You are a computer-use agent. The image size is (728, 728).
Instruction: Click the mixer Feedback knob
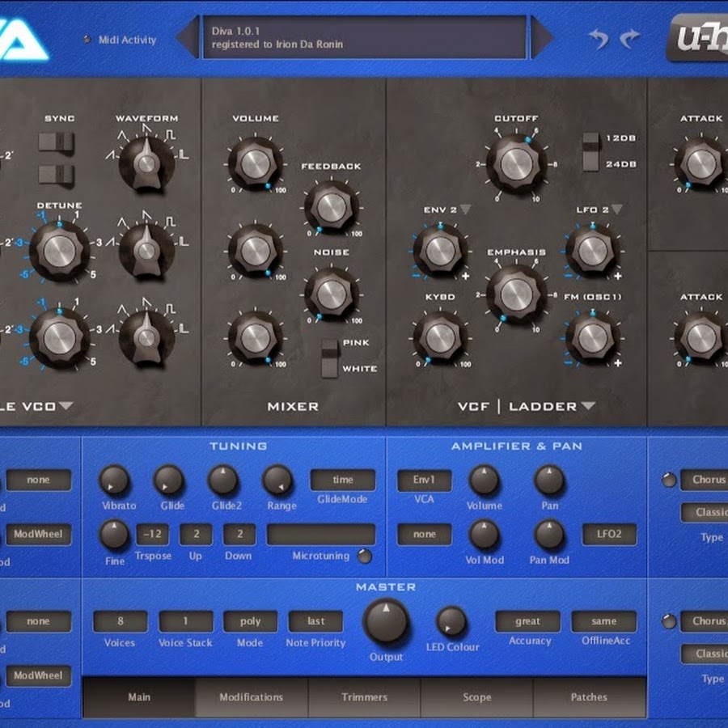click(x=332, y=207)
